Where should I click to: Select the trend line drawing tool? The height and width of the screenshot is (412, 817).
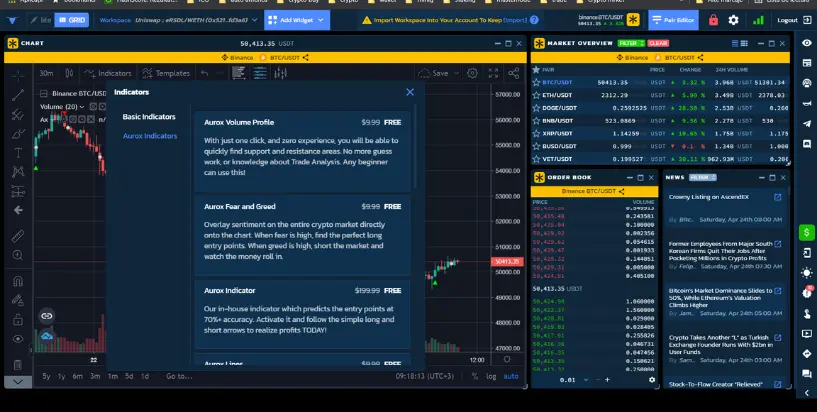18,95
